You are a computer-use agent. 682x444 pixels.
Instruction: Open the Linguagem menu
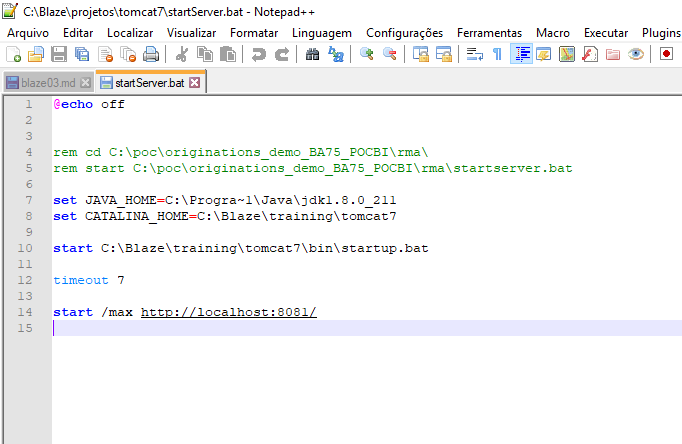(x=322, y=33)
